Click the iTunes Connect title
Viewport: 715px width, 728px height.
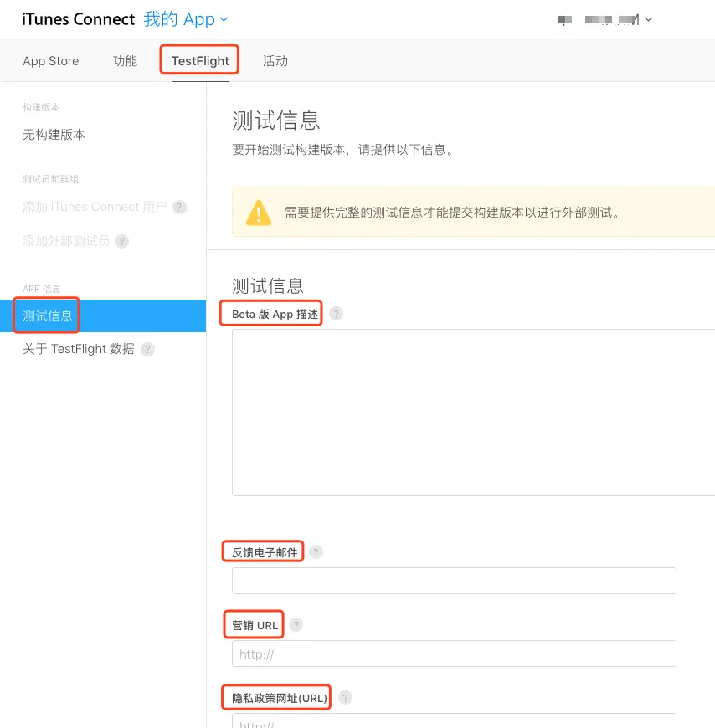(x=78, y=19)
